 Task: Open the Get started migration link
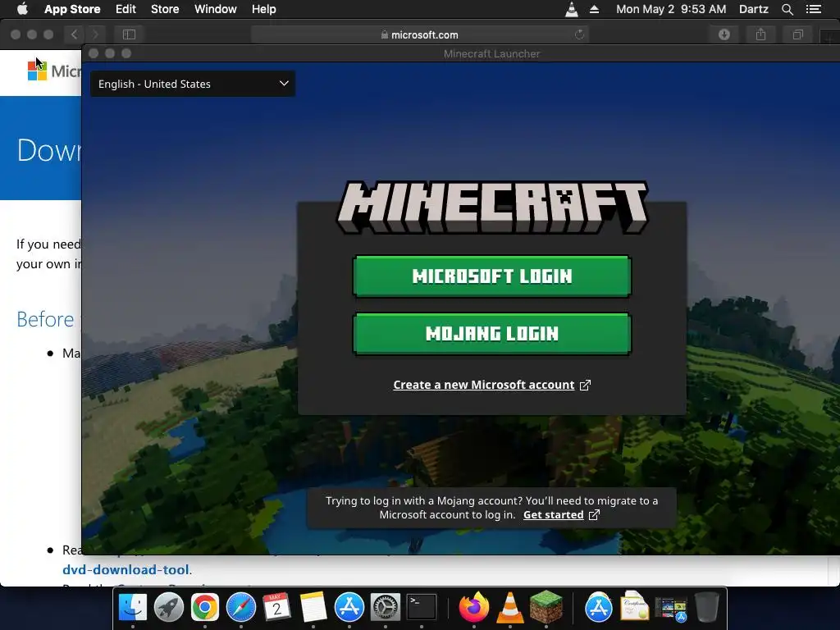coord(561,515)
